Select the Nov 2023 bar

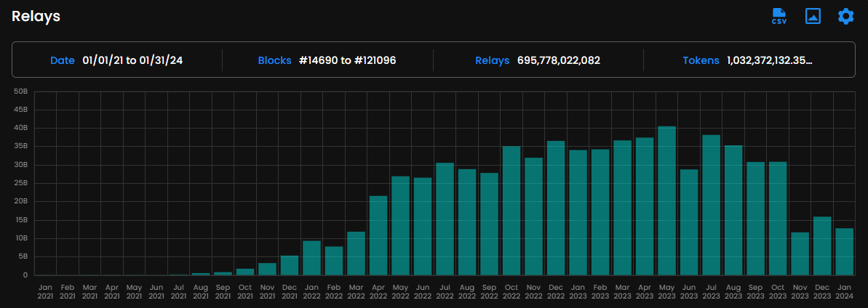click(x=800, y=254)
